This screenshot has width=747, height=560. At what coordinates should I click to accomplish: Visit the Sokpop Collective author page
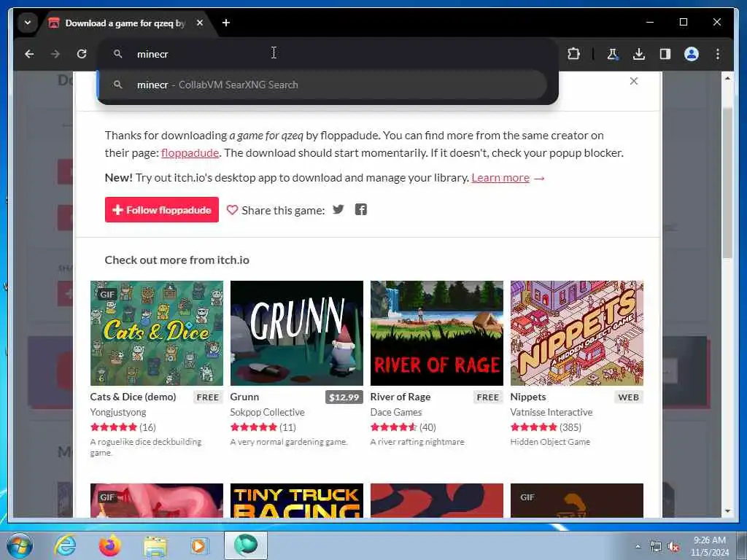[x=267, y=412]
